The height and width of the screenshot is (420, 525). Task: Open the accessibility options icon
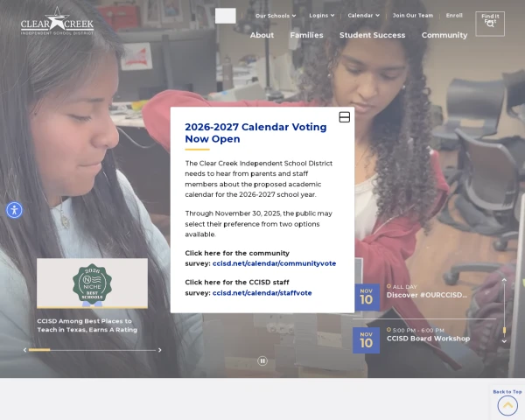[x=14, y=210]
